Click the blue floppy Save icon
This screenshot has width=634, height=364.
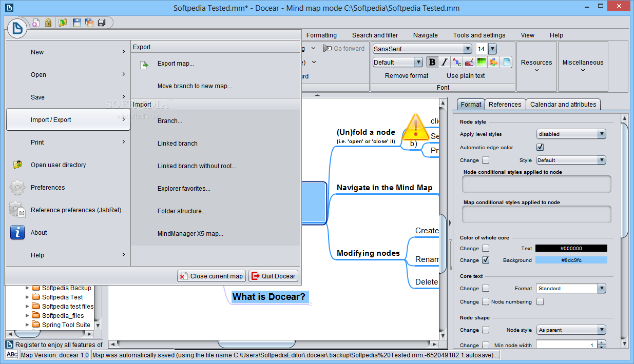click(x=77, y=23)
